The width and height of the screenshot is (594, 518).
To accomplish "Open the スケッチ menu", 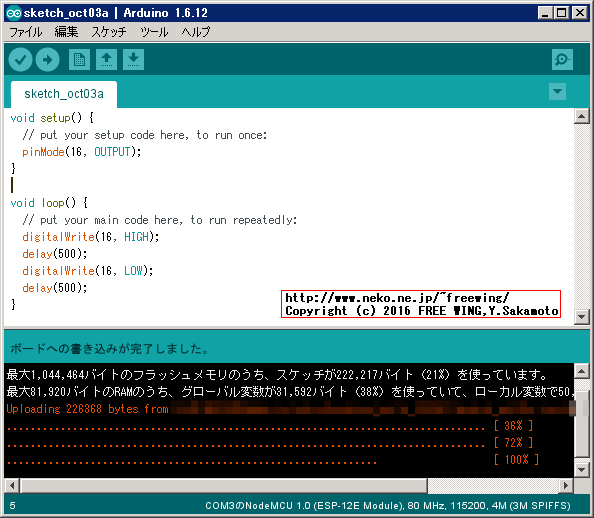I will 109,32.
